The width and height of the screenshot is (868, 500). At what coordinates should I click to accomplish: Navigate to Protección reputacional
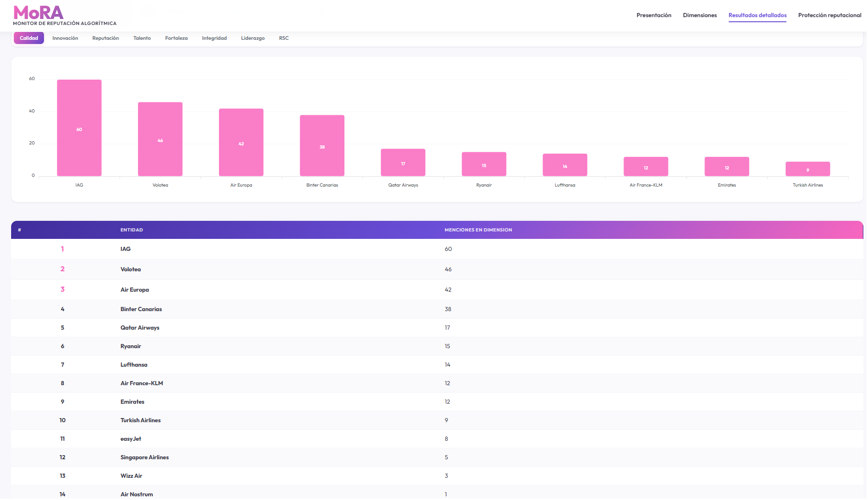point(830,15)
